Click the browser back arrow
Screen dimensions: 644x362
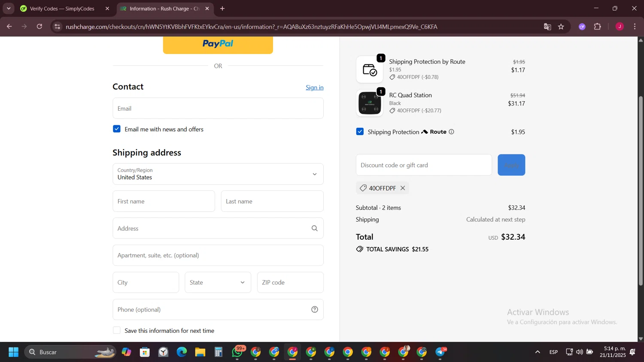(x=9, y=27)
